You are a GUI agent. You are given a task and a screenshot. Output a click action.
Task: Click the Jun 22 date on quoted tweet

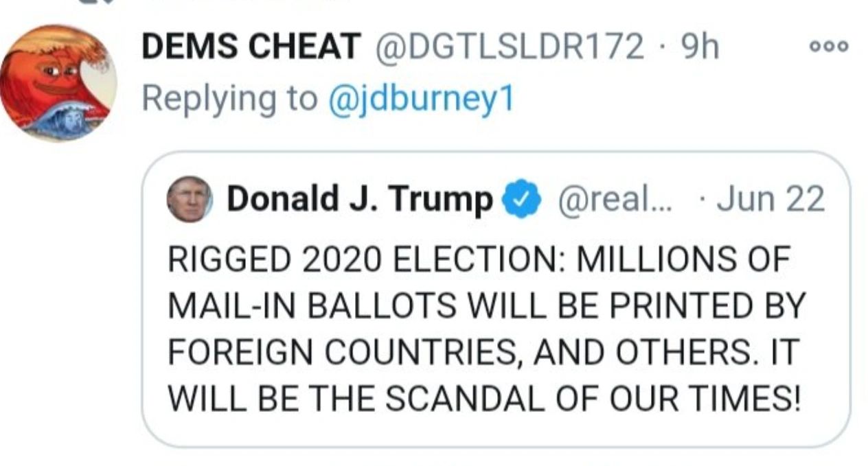coord(770,199)
